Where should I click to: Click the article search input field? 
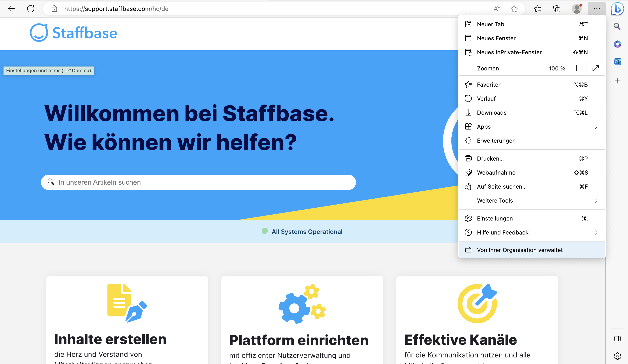tap(198, 182)
